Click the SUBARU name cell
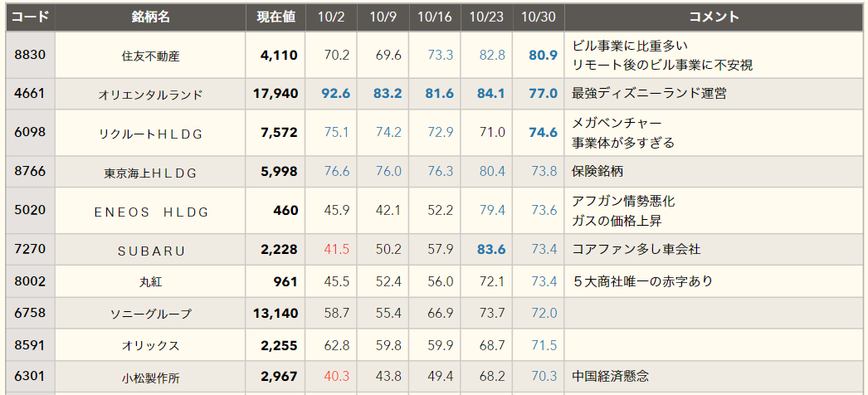Screen dimensions: 868x395 click(150, 251)
